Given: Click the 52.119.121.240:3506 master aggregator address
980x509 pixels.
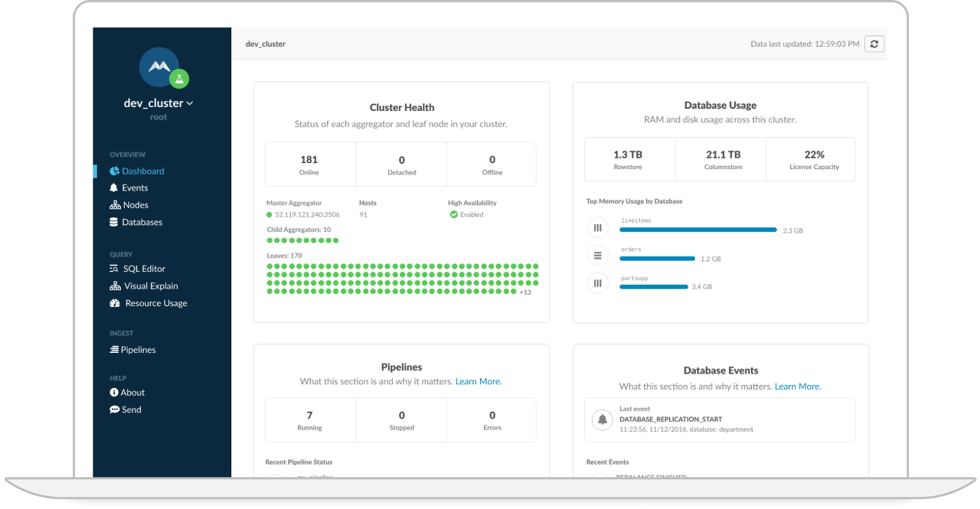Looking at the screenshot, I should [x=307, y=215].
